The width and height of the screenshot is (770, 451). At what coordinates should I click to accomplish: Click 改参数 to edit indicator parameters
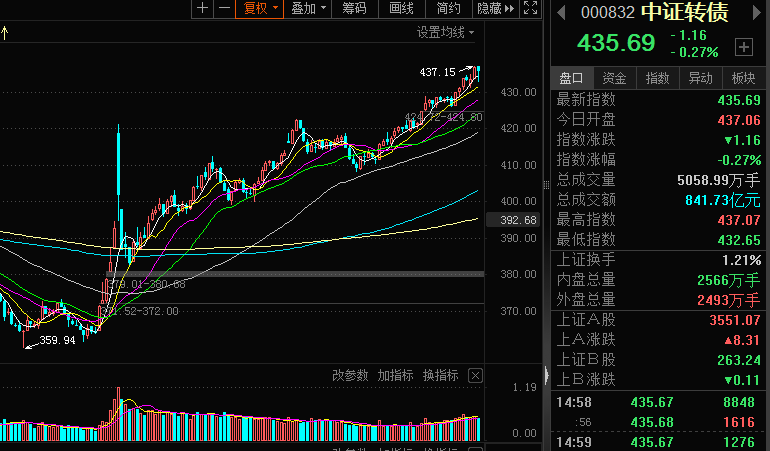pos(350,376)
